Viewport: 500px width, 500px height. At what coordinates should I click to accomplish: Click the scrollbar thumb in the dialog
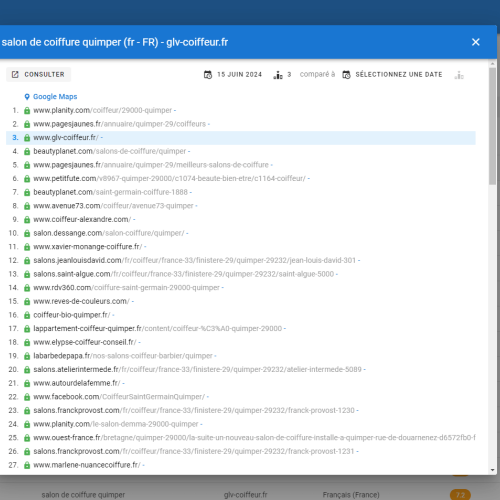click(492, 126)
